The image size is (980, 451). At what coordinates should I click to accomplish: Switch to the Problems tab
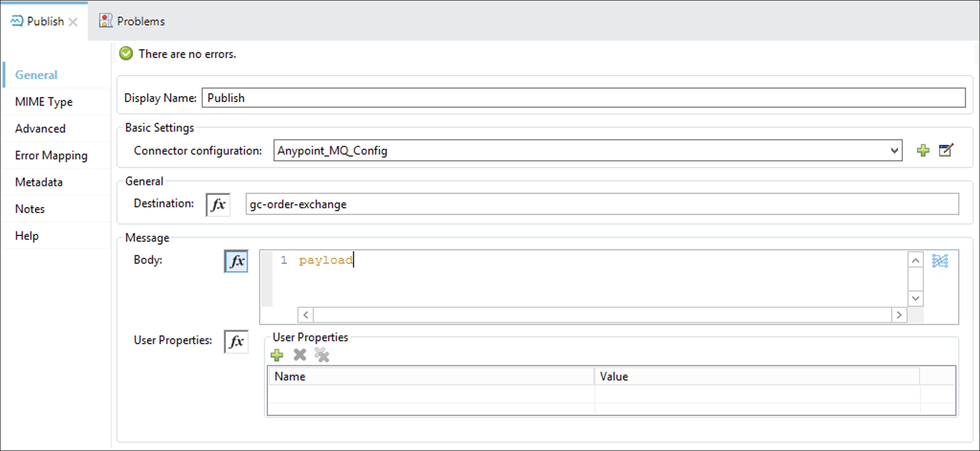point(132,21)
